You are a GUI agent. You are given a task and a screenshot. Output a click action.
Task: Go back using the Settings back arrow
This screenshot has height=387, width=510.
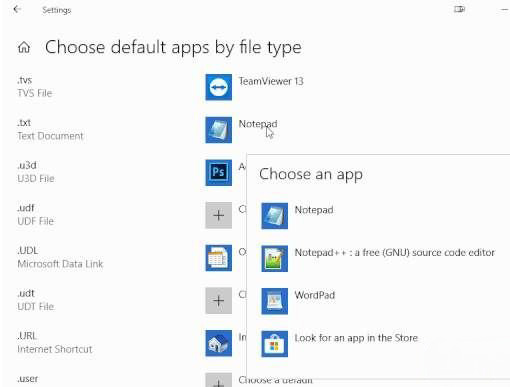pyautogui.click(x=17, y=9)
